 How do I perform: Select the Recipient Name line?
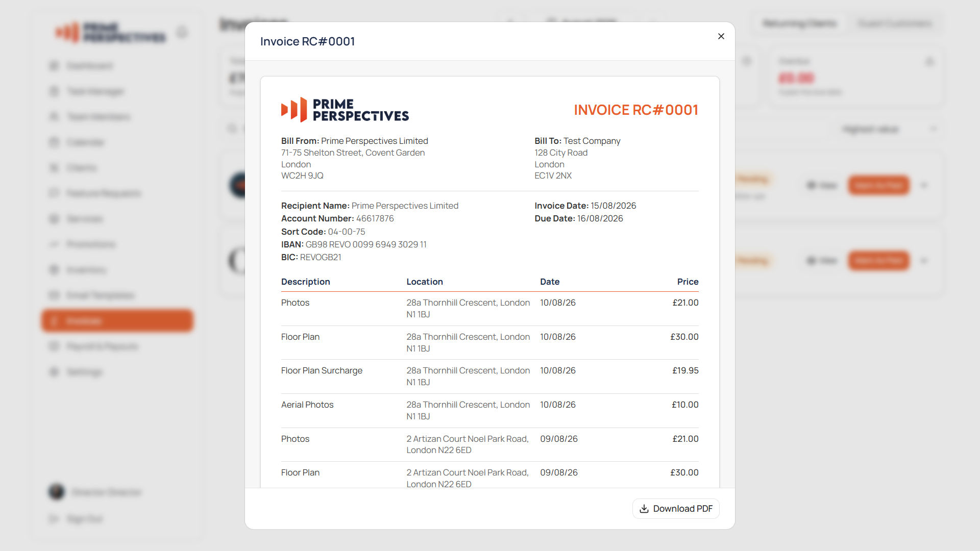click(370, 206)
